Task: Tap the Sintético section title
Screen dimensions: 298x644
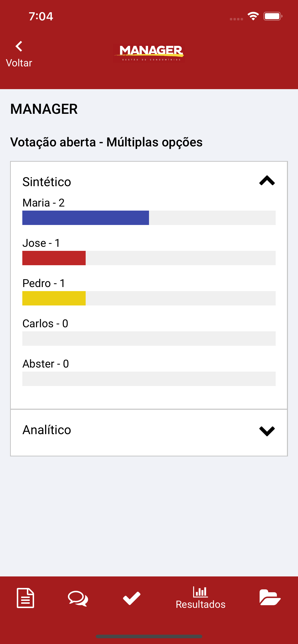Action: point(47,182)
